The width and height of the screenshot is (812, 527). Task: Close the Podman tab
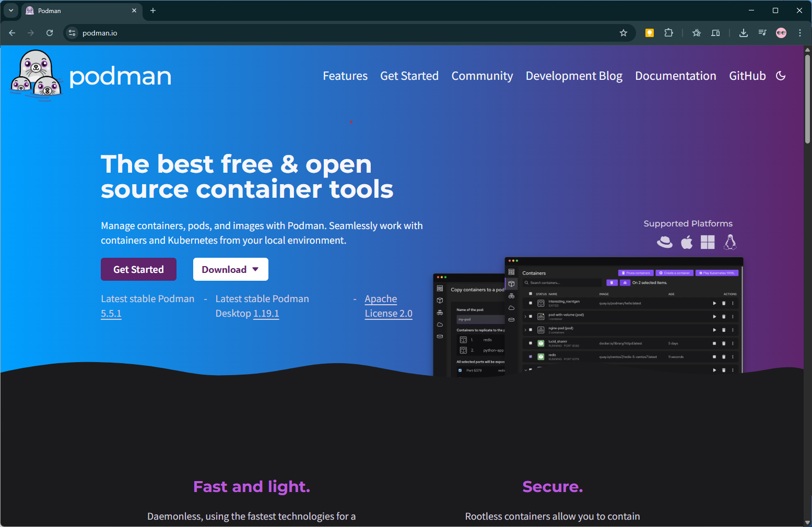pos(134,10)
